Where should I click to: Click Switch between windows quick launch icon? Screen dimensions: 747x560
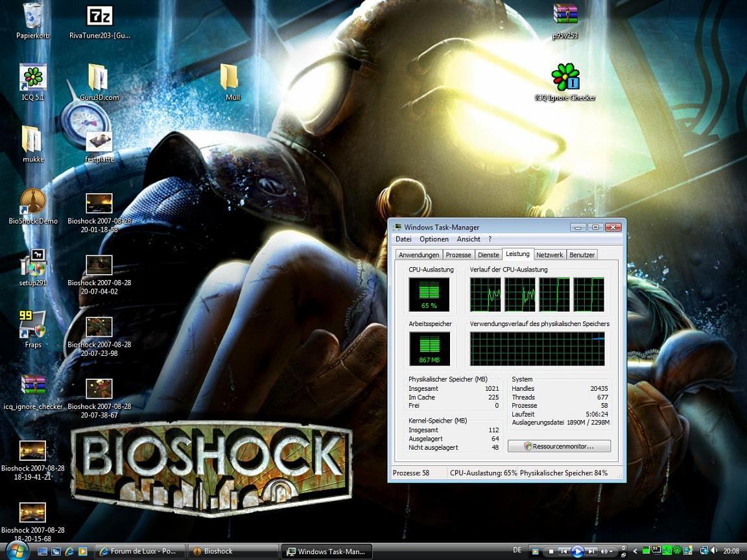tap(56, 552)
